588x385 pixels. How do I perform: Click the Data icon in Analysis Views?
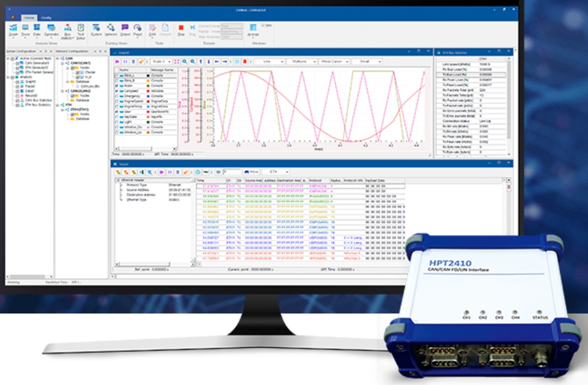point(37,30)
